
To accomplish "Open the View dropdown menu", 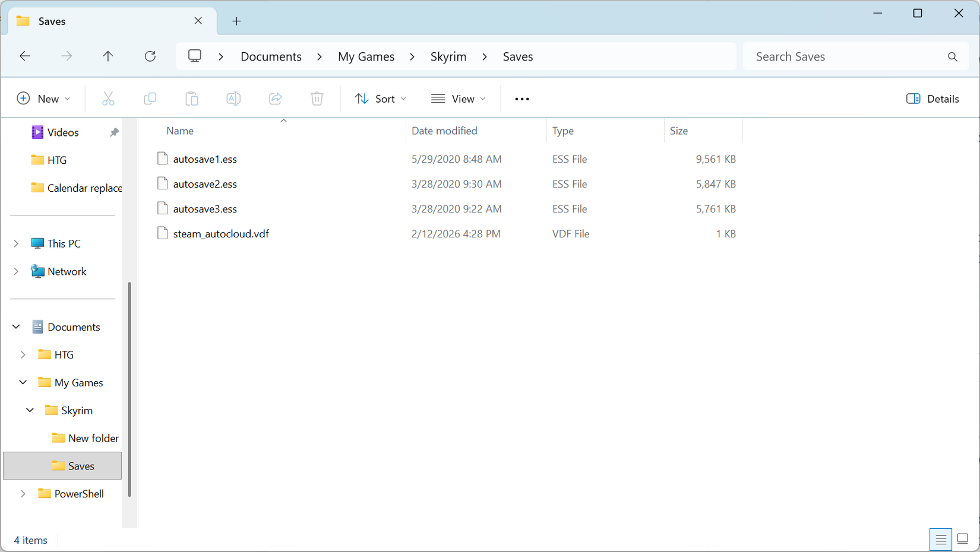I will 459,99.
